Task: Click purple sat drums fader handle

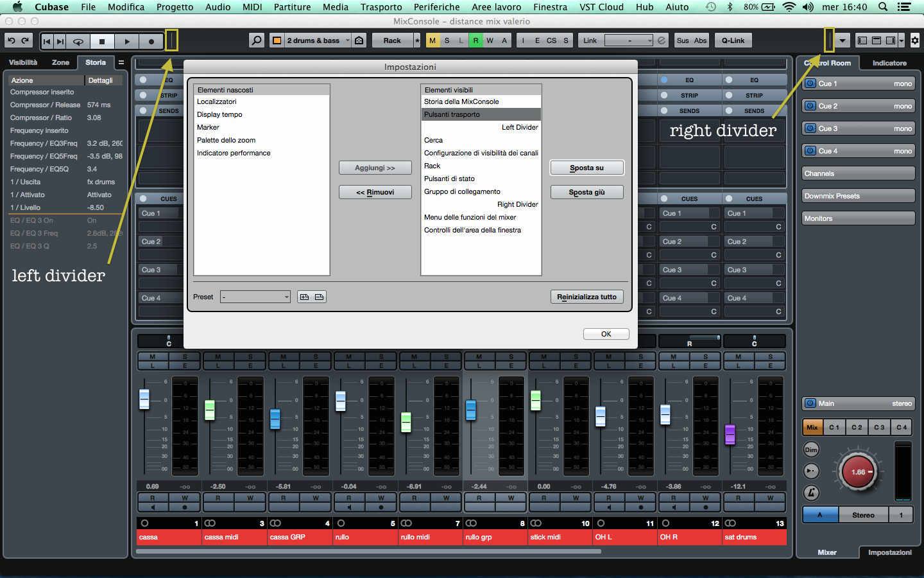Action: (730, 434)
